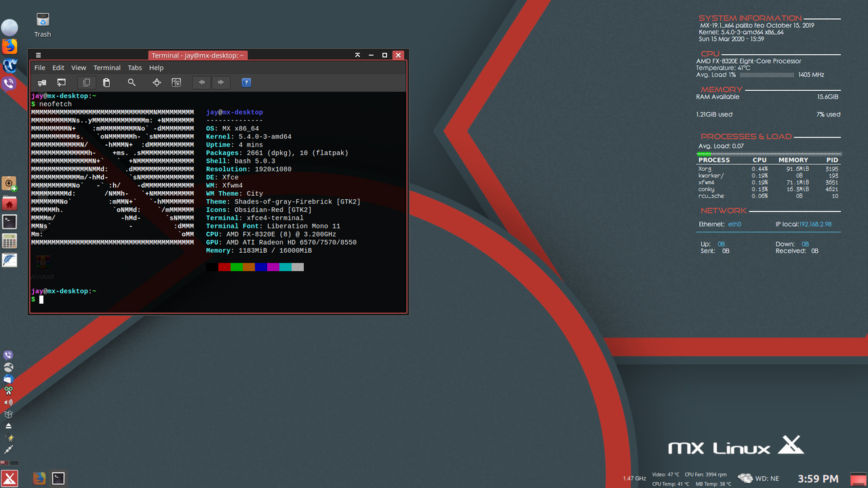This screenshot has height=488, width=868.
Task: Launch Viber from the top dock
Action: coord(9,84)
